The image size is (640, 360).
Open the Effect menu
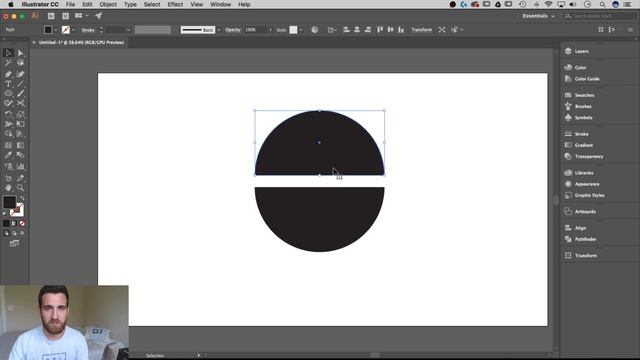(175, 4)
